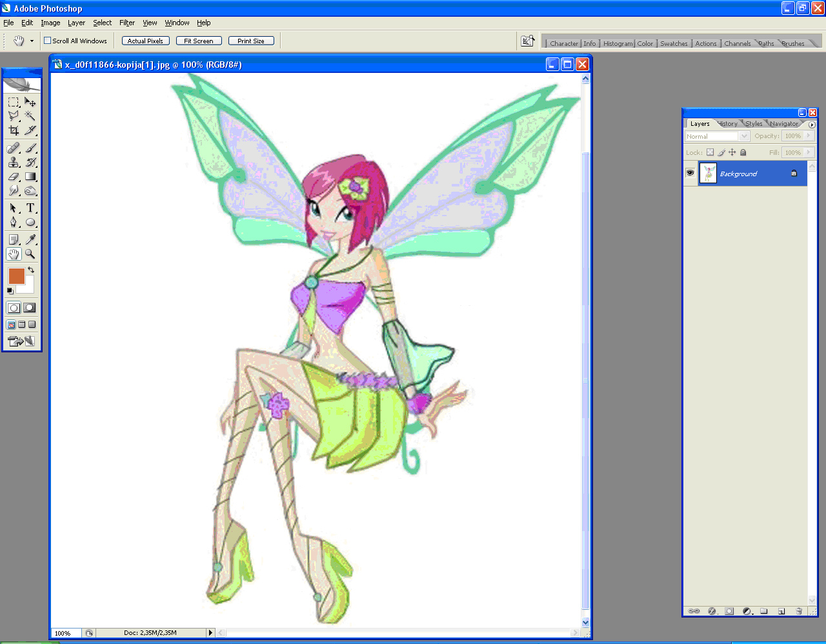The height and width of the screenshot is (644, 826).
Task: Open the Fill slider arrow
Action: tap(809, 152)
